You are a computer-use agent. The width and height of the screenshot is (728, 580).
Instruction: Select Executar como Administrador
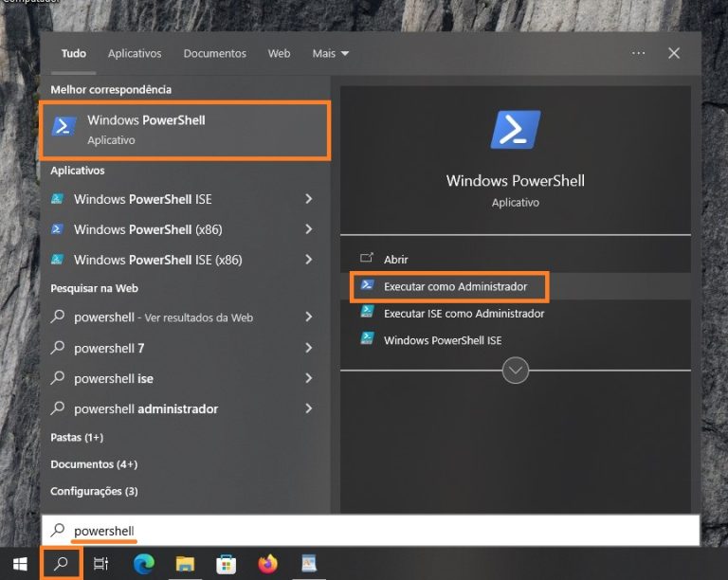pos(455,286)
